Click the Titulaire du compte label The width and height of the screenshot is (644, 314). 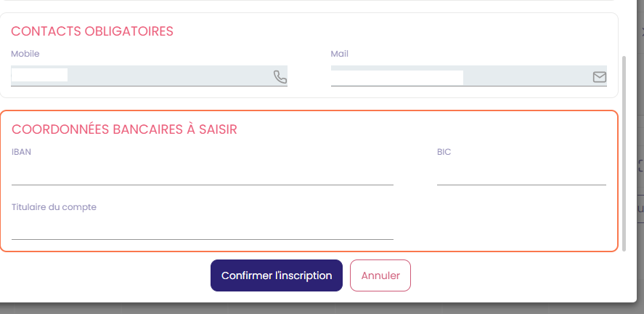(x=54, y=207)
